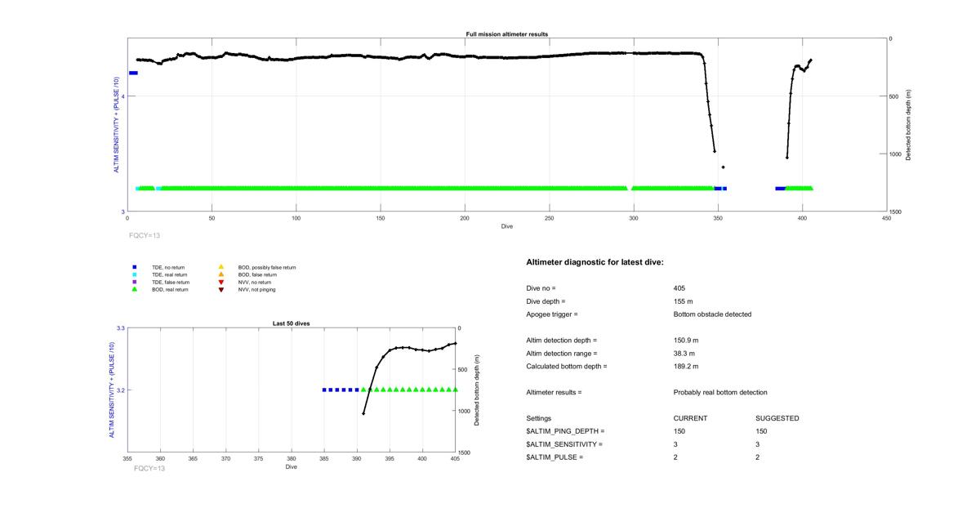Image resolution: width=980 pixels, height=508 pixels.
Task: Click the 'Altim detection depth =' label
Action: [x=562, y=341]
